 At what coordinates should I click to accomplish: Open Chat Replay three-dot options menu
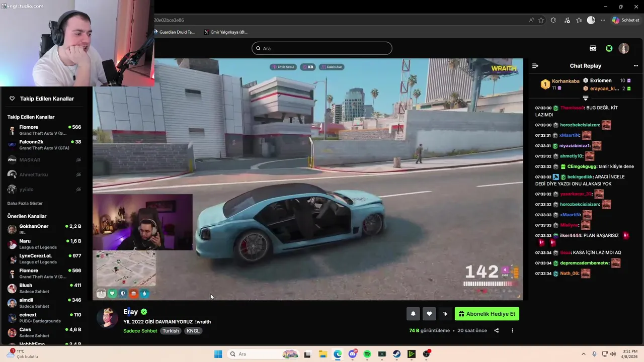(635, 66)
